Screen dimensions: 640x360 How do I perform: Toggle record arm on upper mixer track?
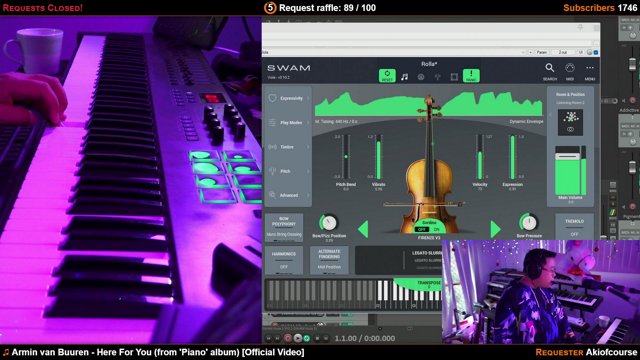[x=633, y=100]
